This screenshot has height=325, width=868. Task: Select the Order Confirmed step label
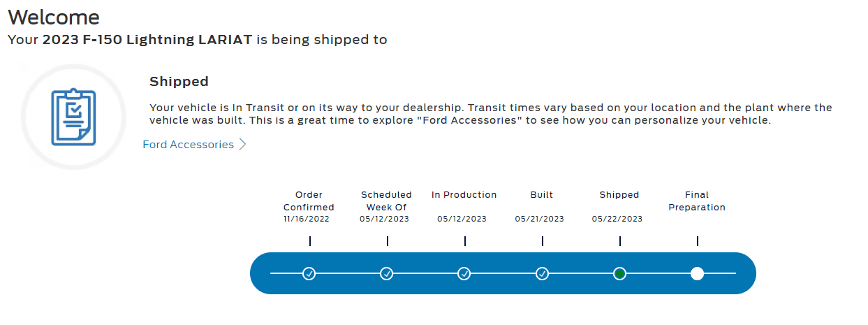[309, 201]
